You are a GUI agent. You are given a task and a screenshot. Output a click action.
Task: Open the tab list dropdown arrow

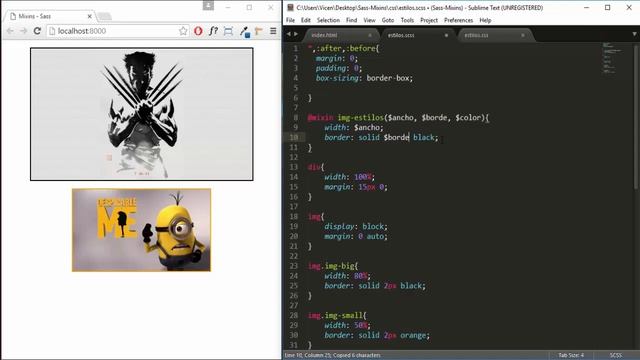click(634, 34)
